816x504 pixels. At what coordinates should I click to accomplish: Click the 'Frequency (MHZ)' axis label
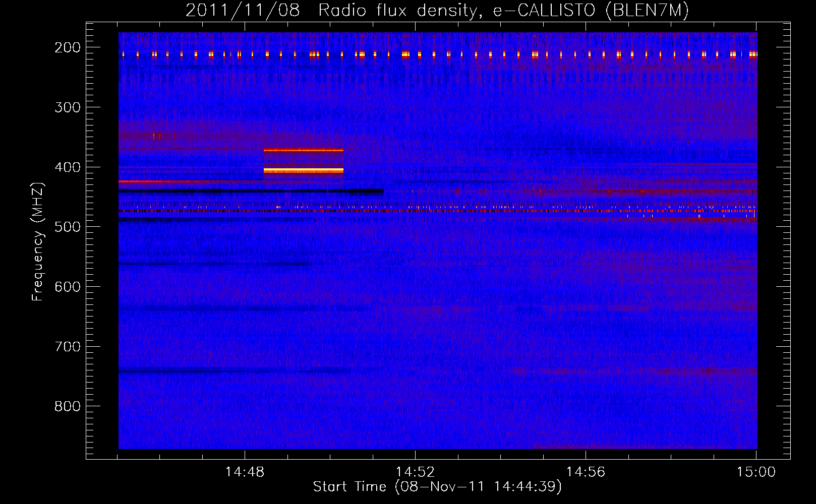click(38, 242)
